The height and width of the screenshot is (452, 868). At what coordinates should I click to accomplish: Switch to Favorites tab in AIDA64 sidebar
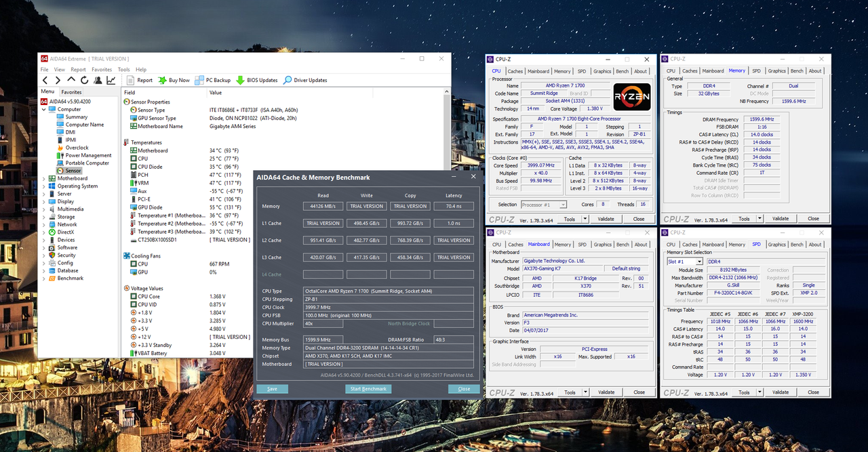(71, 91)
